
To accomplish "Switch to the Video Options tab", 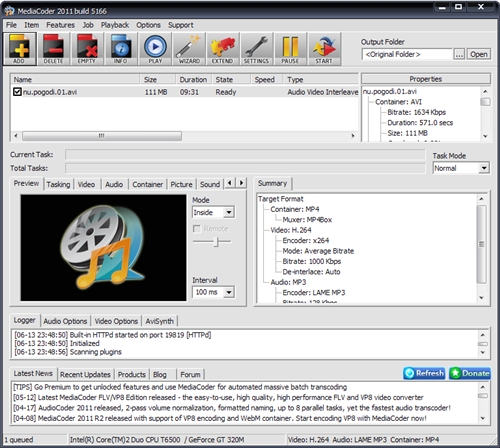I will (116, 321).
